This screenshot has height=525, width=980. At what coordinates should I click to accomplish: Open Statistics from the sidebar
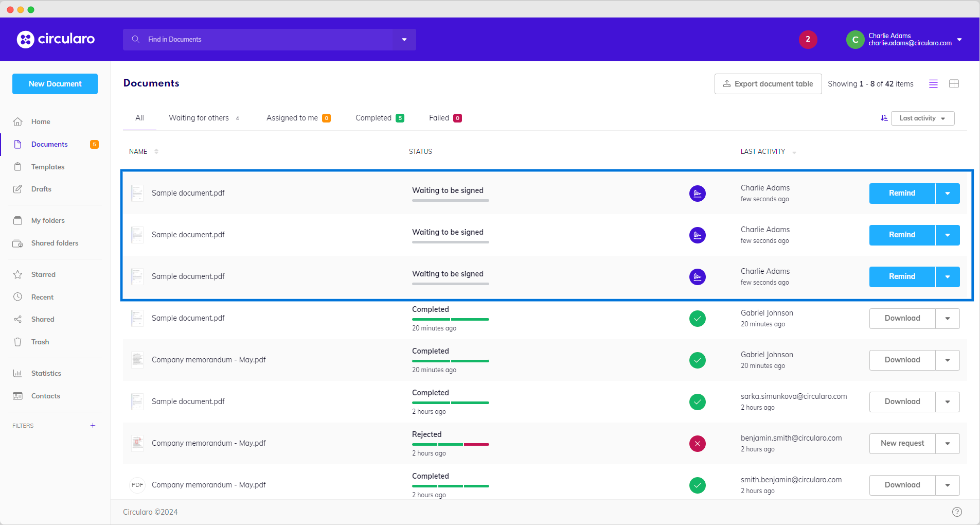[x=46, y=373]
